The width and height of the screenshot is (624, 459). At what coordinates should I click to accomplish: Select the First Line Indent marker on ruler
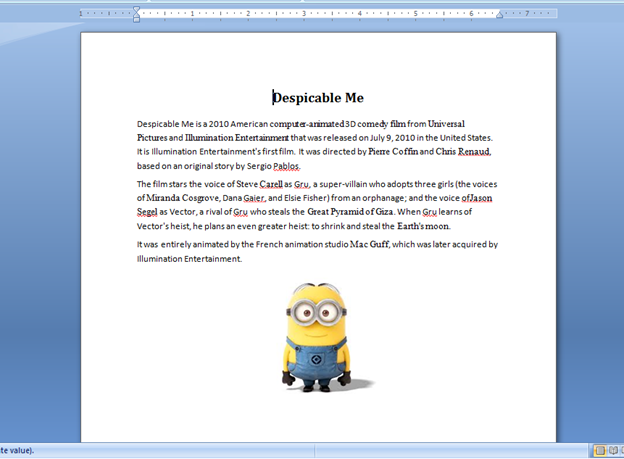point(137,10)
